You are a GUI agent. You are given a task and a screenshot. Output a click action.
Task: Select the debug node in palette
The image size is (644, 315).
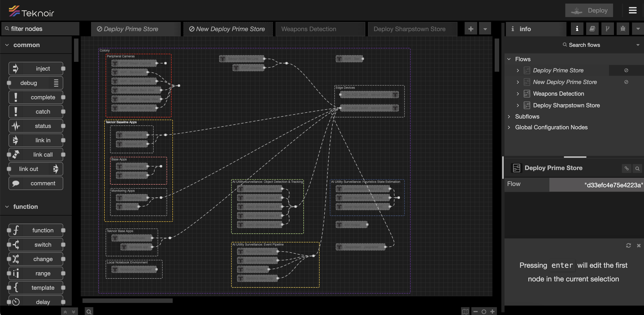[x=36, y=83]
